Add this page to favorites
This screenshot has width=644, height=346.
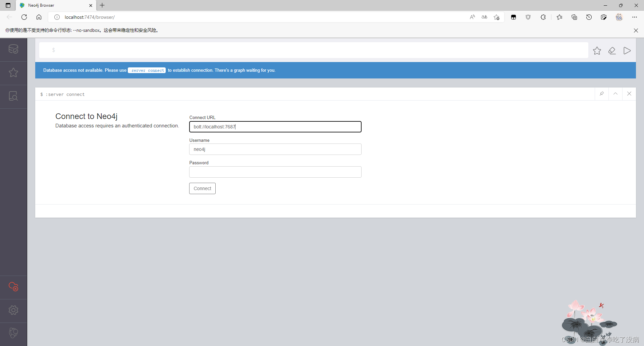pyautogui.click(x=497, y=17)
